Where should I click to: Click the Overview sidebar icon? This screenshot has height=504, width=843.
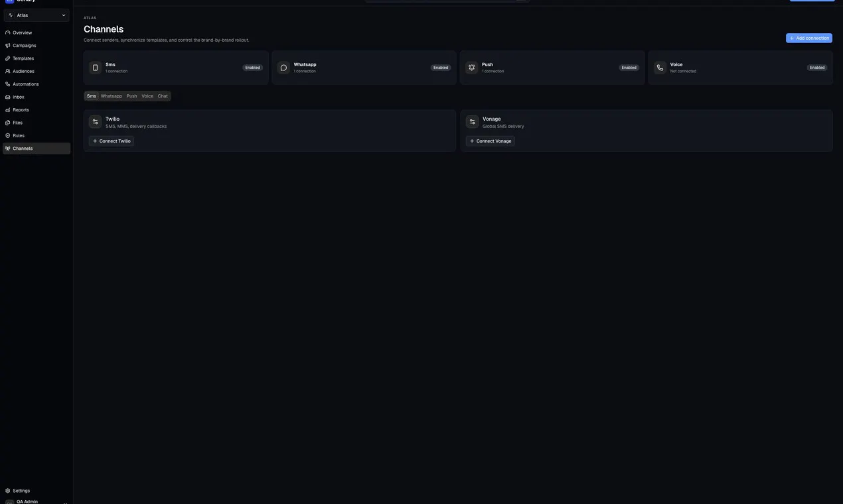(x=8, y=32)
